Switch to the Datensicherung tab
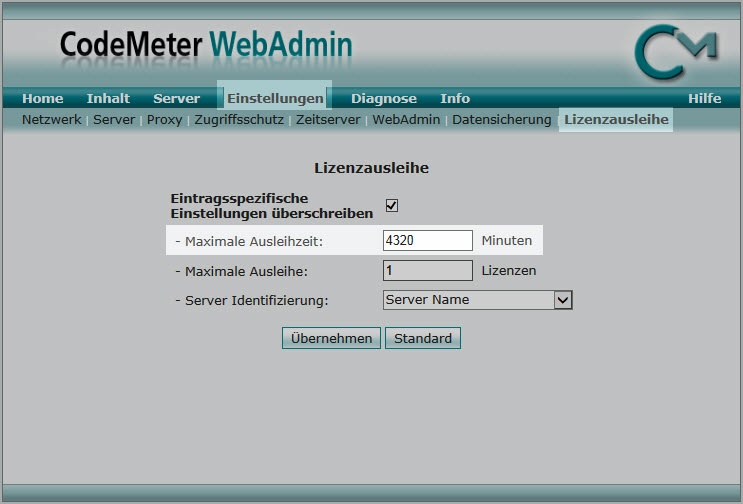Viewport: 743px width, 504px height. tap(502, 120)
